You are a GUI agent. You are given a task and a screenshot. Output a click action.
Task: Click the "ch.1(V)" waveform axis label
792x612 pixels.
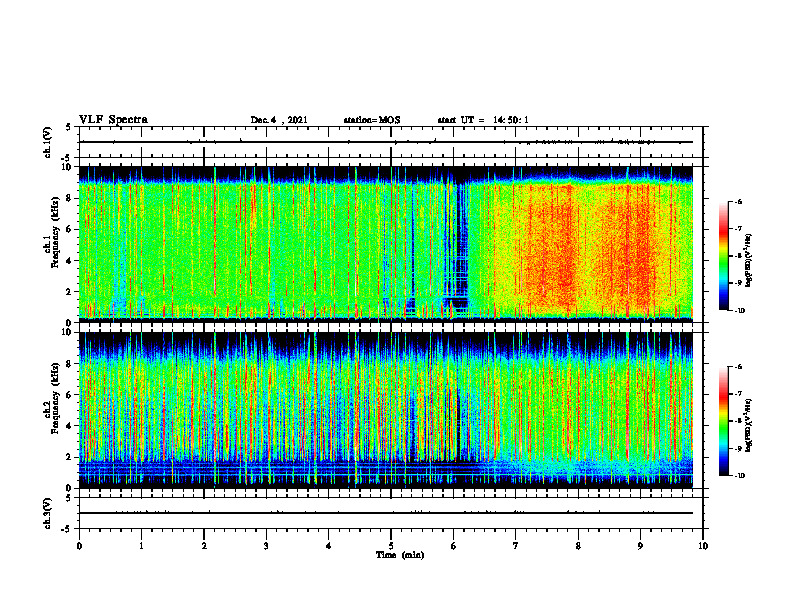click(48, 142)
